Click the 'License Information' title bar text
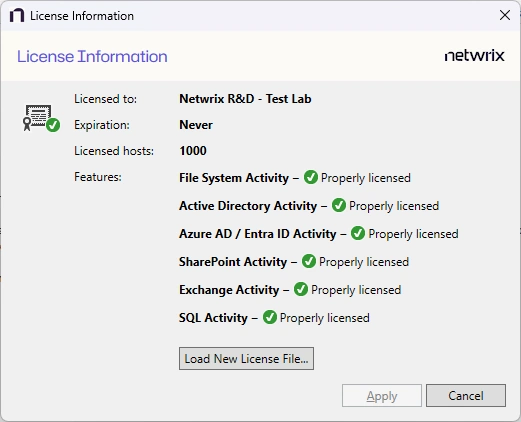521x422 pixels. coord(82,16)
